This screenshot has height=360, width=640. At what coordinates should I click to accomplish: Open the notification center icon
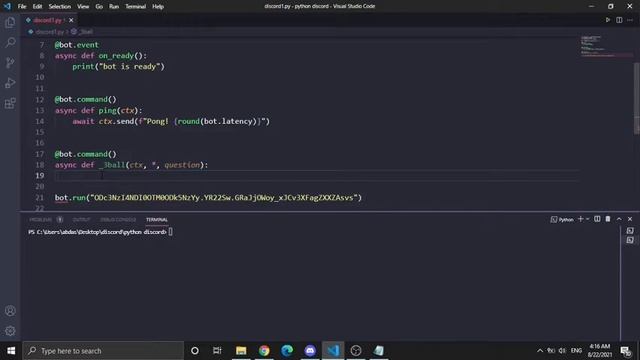(625, 351)
